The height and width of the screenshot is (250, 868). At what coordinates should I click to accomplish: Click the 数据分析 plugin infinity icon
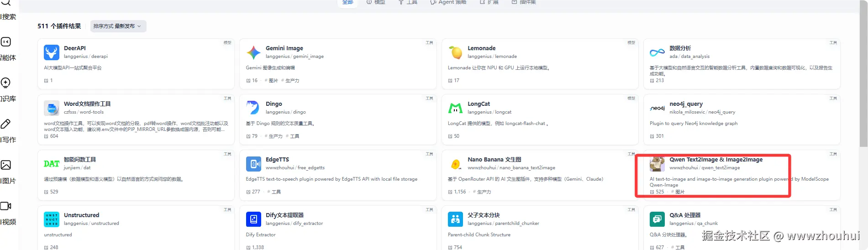point(657,52)
